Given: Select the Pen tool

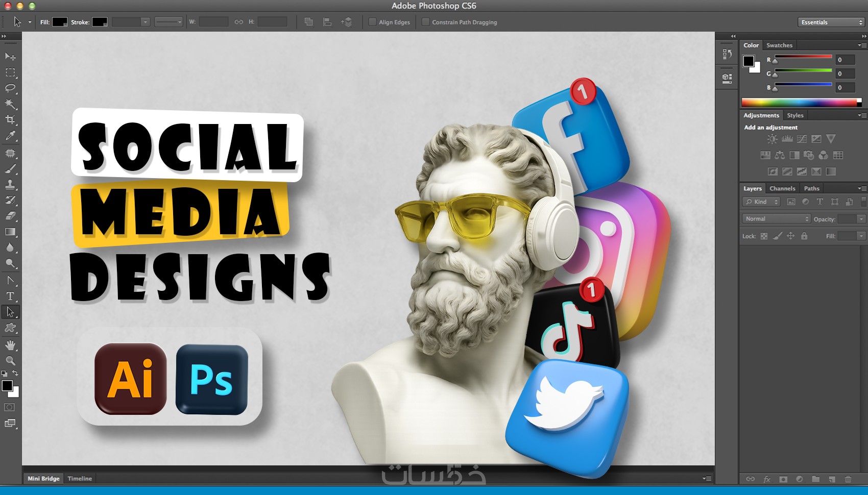Looking at the screenshot, I should click(10, 281).
